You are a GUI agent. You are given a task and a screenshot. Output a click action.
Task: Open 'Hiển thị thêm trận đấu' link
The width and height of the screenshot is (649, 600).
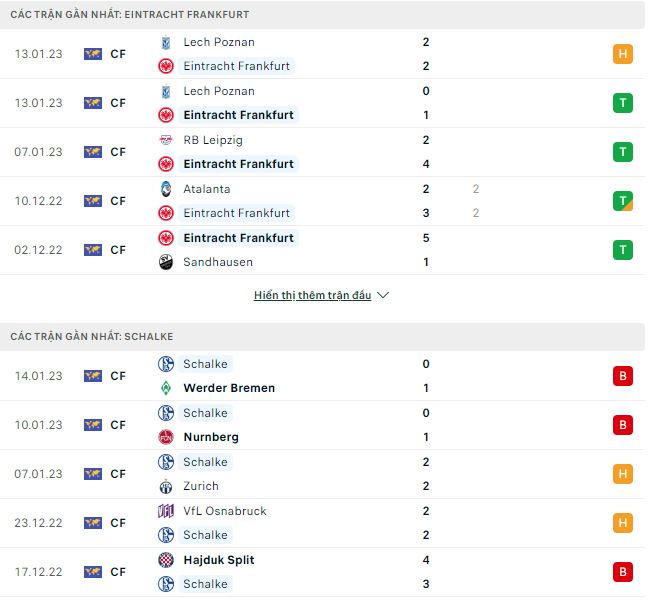click(x=312, y=296)
